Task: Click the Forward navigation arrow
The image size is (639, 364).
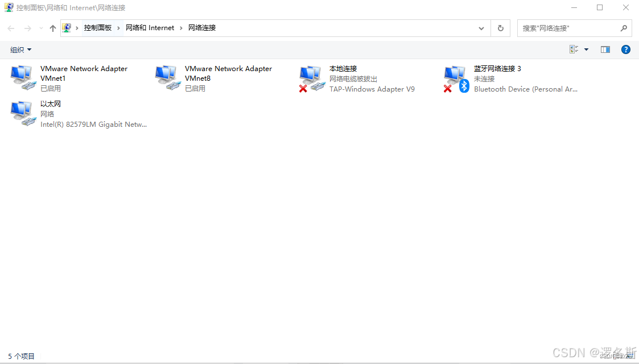Action: (x=28, y=28)
